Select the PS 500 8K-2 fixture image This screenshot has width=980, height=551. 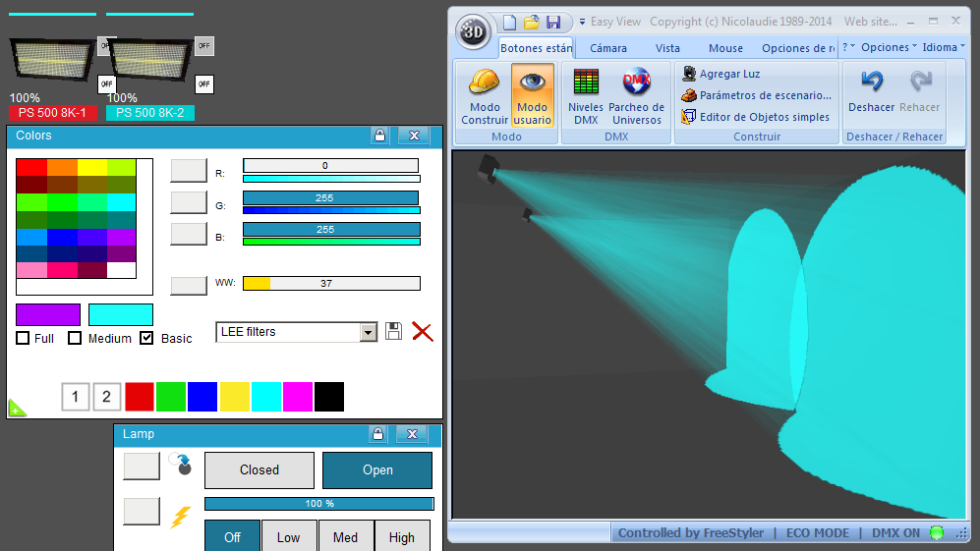click(x=150, y=60)
